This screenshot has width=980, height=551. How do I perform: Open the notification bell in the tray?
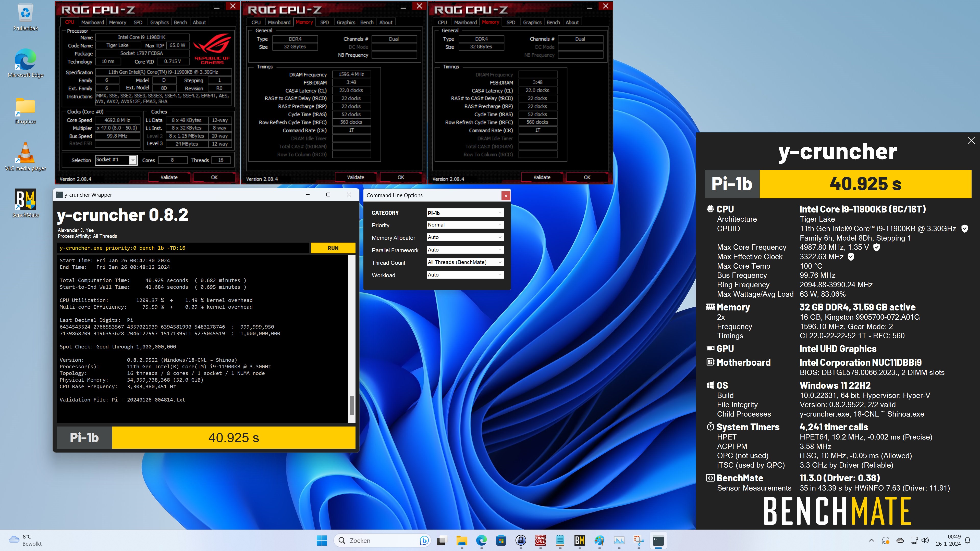[x=968, y=540]
